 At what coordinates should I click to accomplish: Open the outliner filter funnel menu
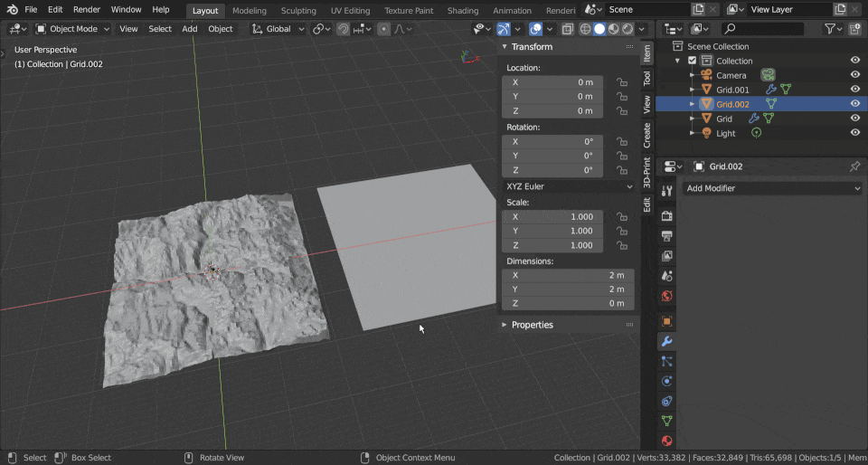833,29
